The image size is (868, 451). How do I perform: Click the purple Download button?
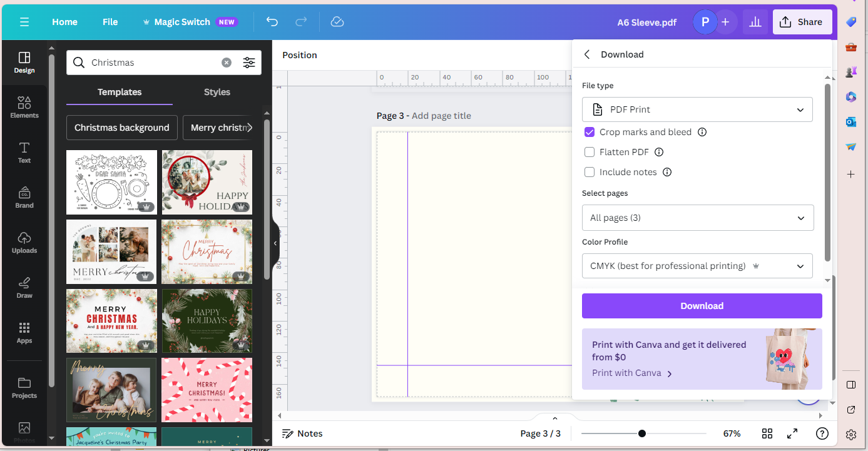click(702, 306)
